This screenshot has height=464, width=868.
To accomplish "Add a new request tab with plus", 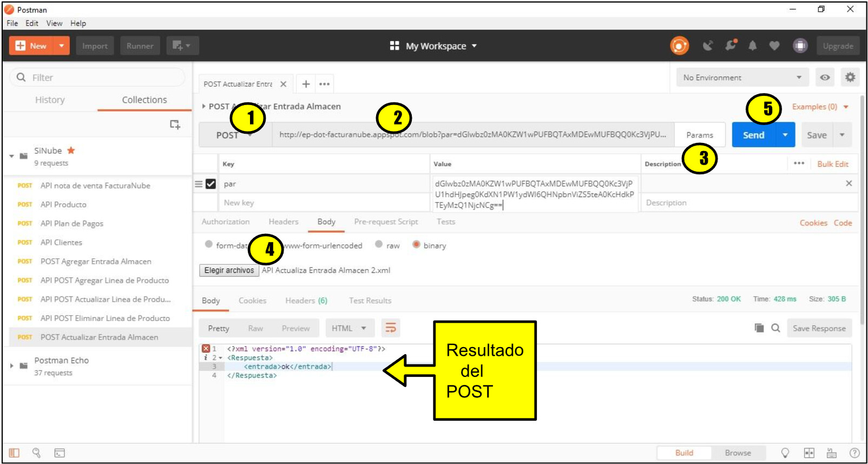I will [306, 84].
